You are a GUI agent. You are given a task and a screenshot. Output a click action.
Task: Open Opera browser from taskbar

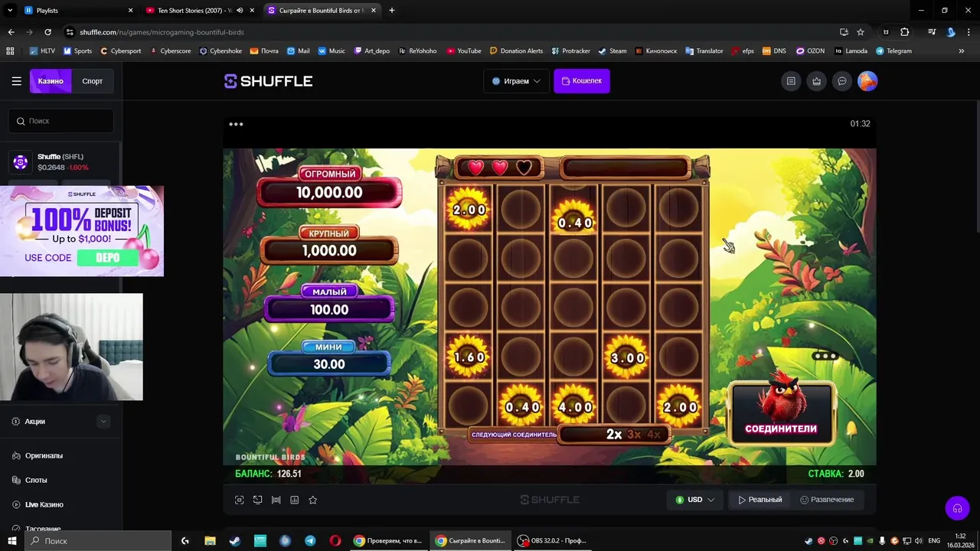(x=335, y=540)
